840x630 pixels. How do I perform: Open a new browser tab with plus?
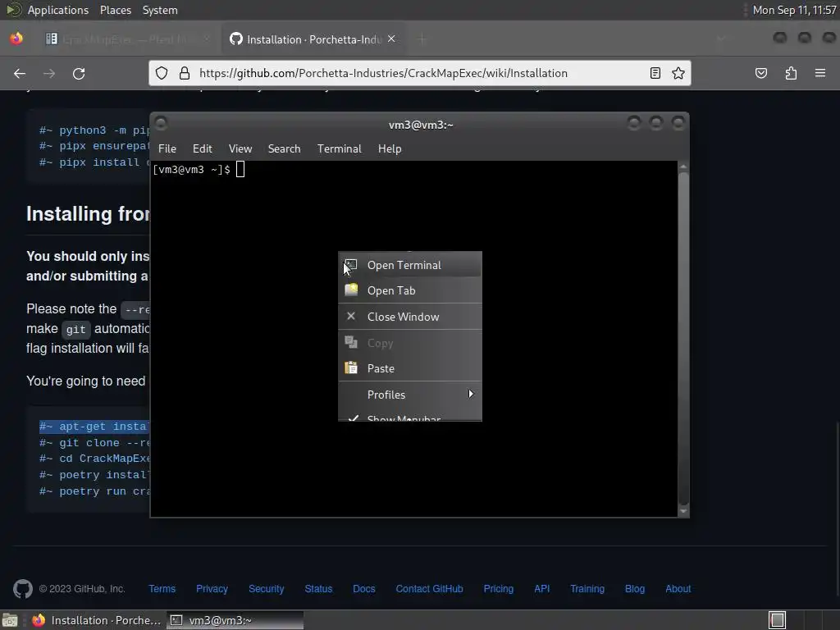[x=422, y=39]
